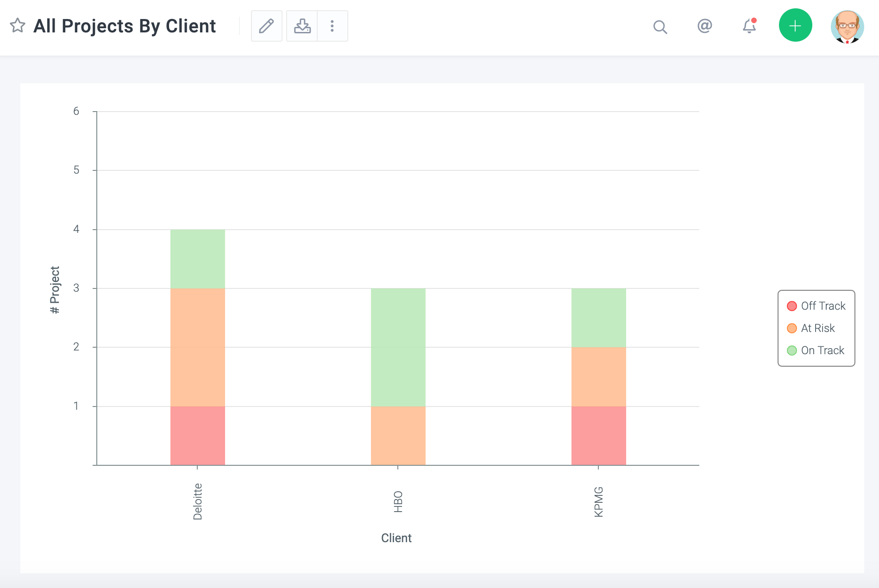Click the Deloitte axis label

[198, 502]
